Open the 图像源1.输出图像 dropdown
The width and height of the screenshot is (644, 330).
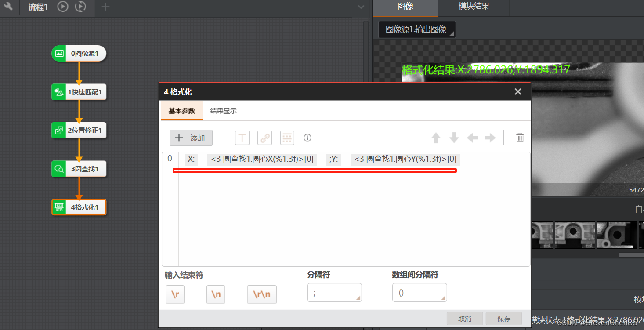pyautogui.click(x=417, y=29)
